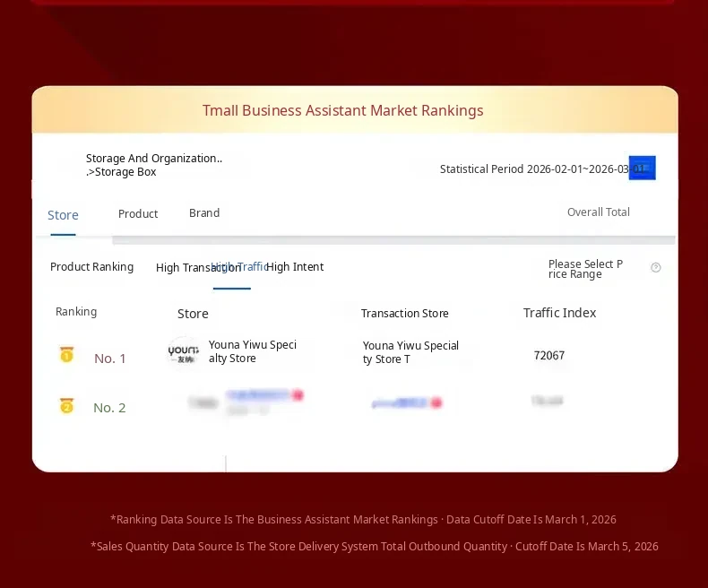Click the price range help question icon
This screenshot has width=708, height=588.
point(656,267)
